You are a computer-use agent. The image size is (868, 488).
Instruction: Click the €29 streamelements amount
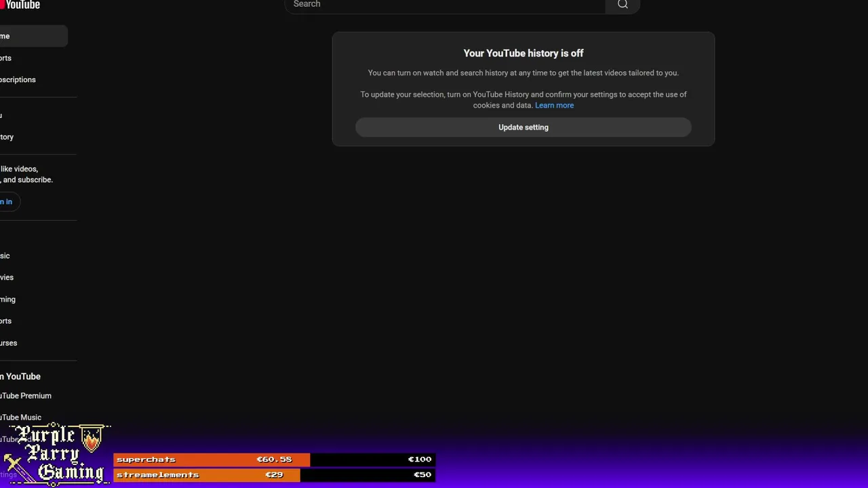274,475
